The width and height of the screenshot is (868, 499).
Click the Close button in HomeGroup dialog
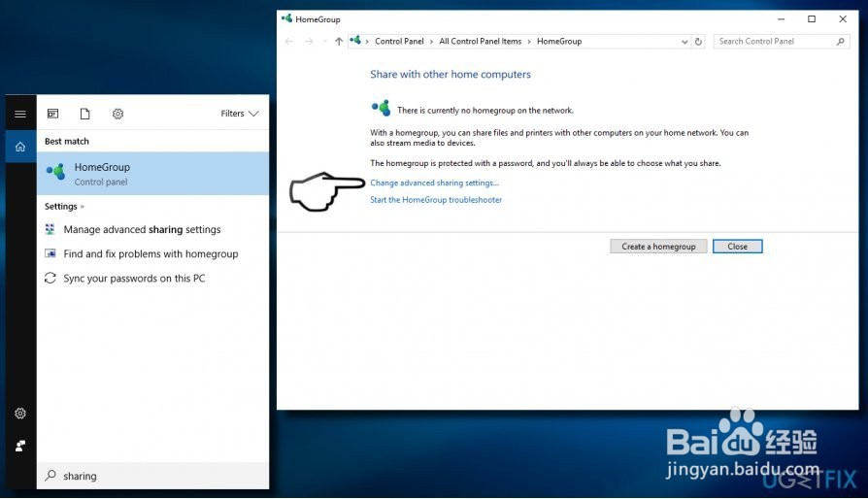click(737, 247)
